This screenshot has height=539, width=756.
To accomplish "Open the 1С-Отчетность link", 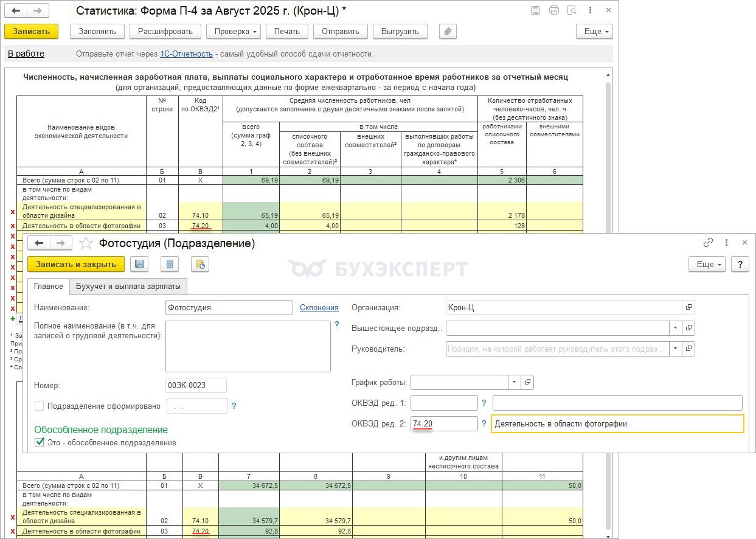I will coord(186,54).
